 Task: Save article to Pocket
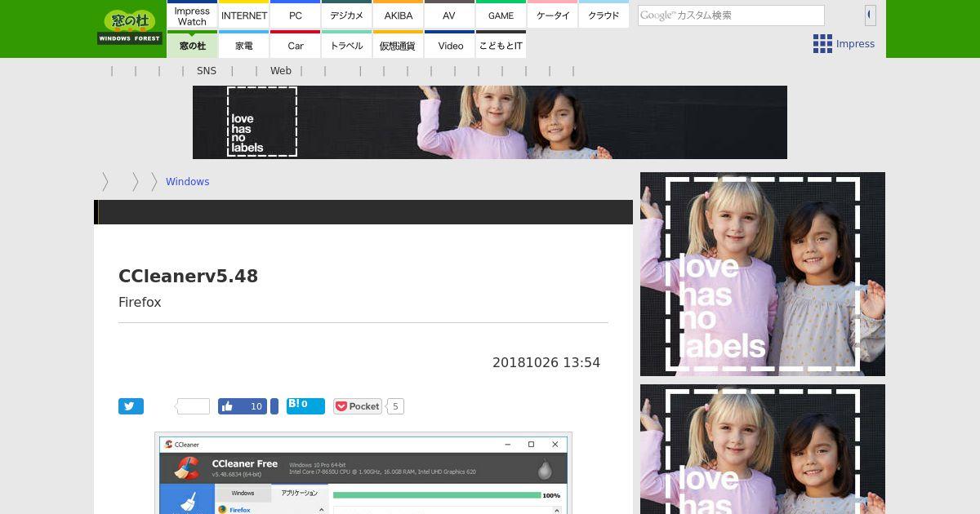(x=358, y=406)
